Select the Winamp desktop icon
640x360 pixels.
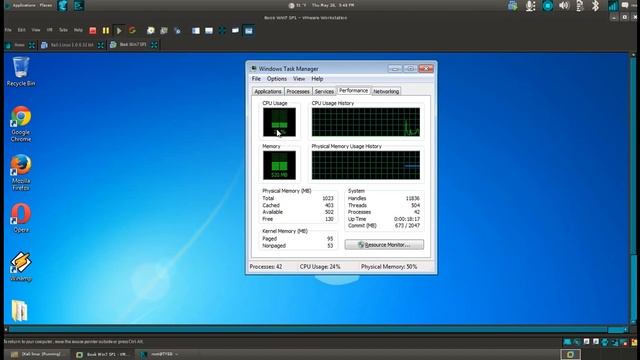click(21, 267)
